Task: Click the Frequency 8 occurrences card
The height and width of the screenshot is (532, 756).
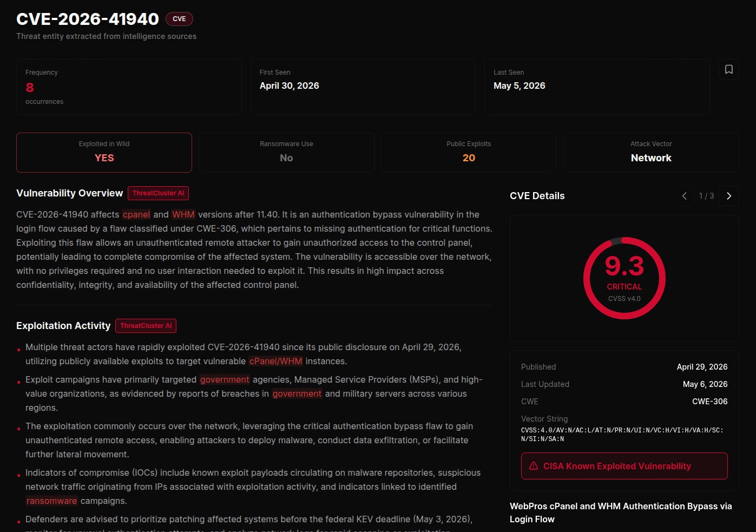Action: 129,87
